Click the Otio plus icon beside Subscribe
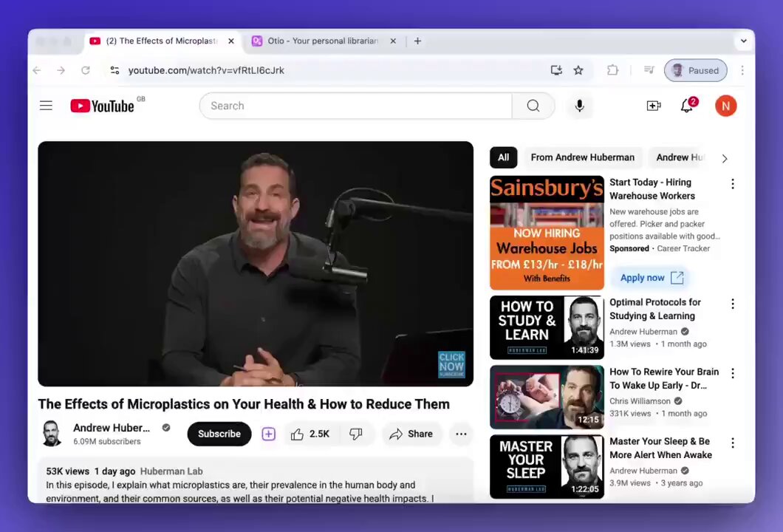Image resolution: width=783 pixels, height=532 pixels. pos(269,434)
